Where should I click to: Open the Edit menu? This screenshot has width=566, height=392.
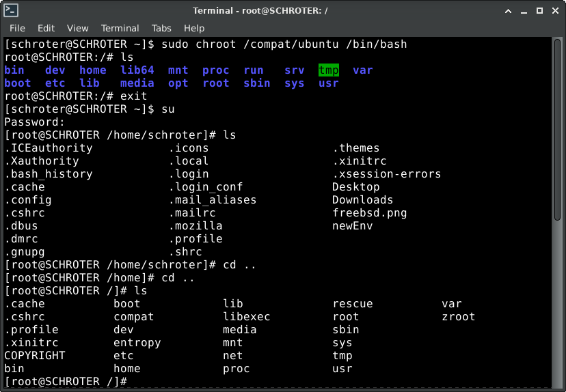46,28
